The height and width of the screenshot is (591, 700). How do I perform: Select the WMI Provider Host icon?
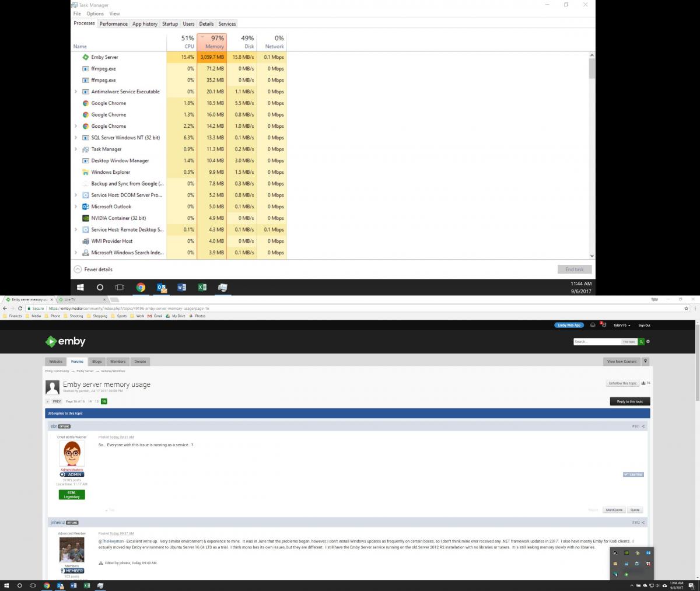pos(86,241)
